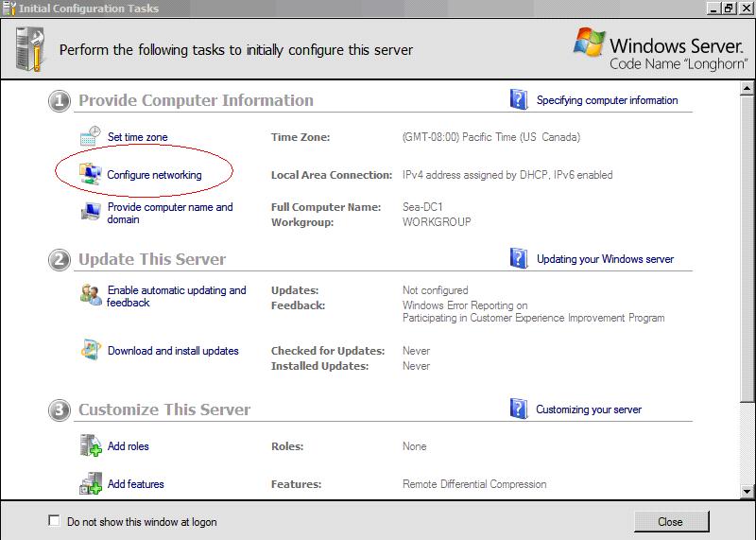756x540 pixels.
Task: Open the Add features link
Action: click(x=135, y=484)
